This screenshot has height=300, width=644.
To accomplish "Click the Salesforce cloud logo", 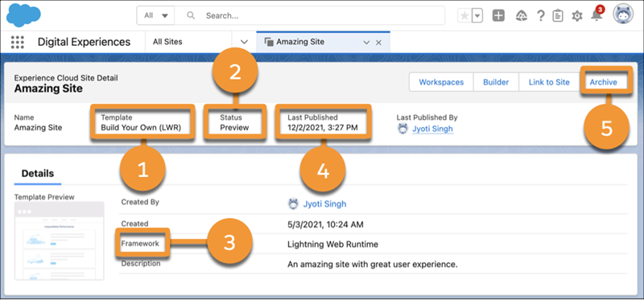I will click(24, 14).
